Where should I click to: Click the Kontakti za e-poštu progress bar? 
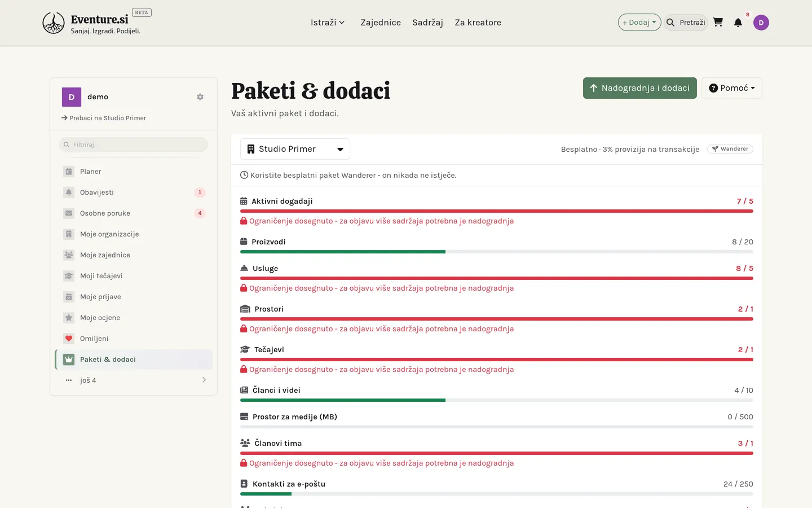[497, 494]
